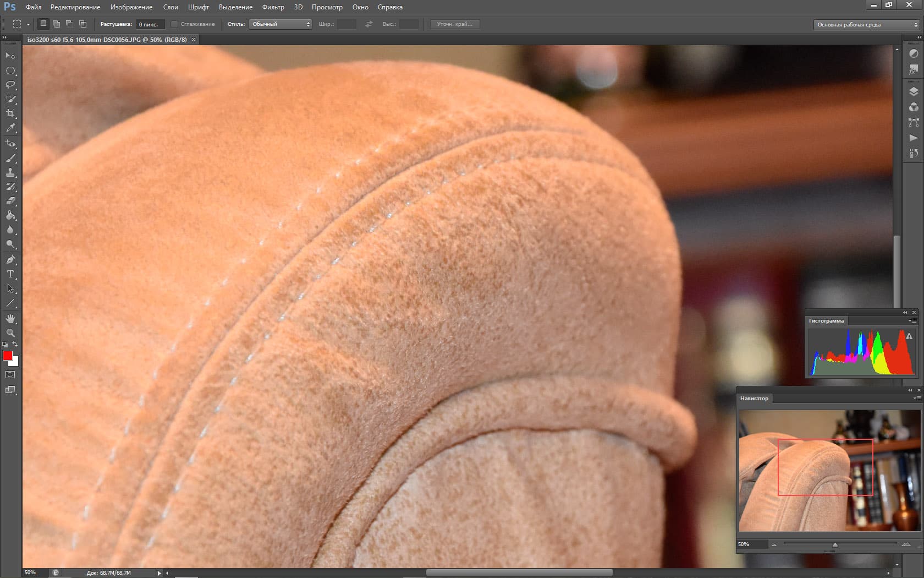Screen dimensions: 924x578
Task: Click the red foreground color swatch
Action: [x=7, y=356]
